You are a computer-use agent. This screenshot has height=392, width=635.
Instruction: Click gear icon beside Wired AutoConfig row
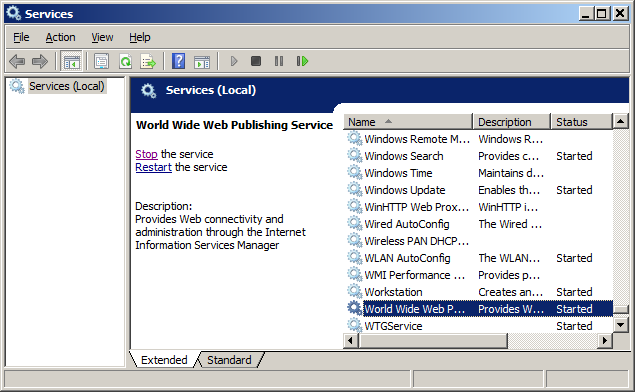click(354, 224)
